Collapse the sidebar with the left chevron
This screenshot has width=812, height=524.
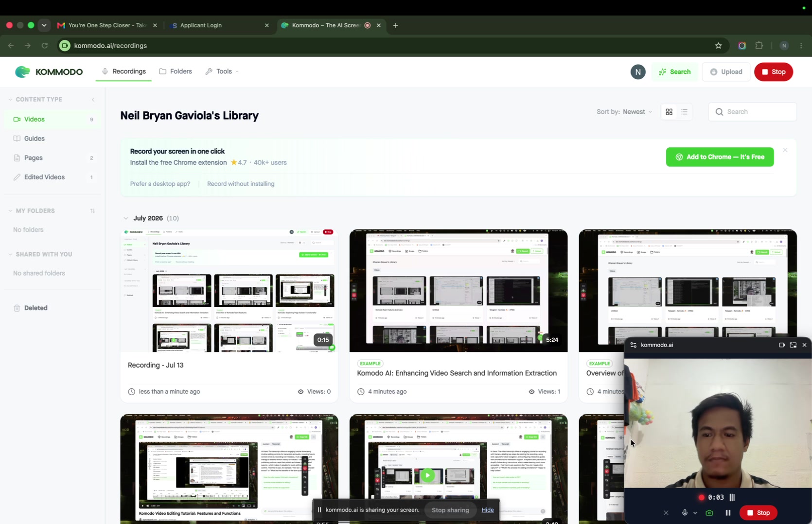click(93, 100)
